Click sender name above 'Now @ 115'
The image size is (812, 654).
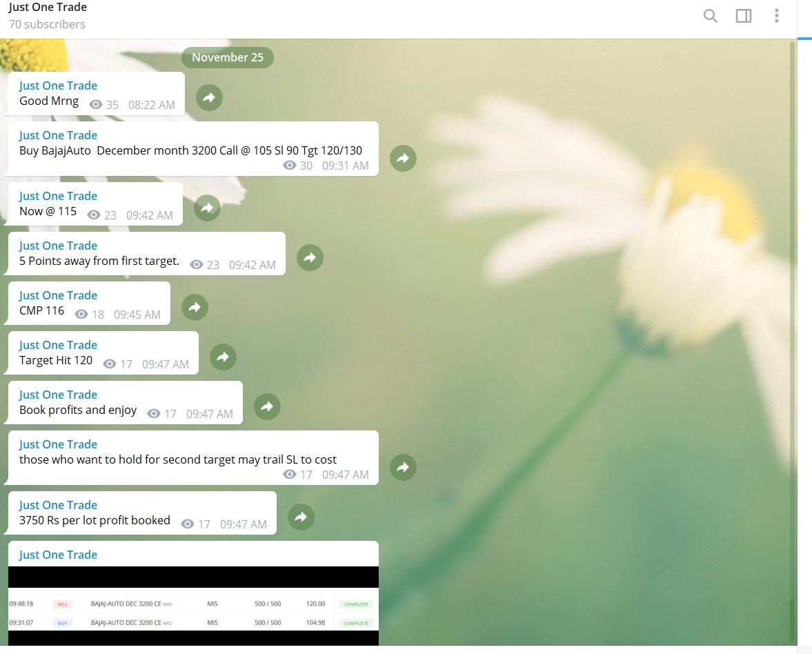pyautogui.click(x=58, y=196)
